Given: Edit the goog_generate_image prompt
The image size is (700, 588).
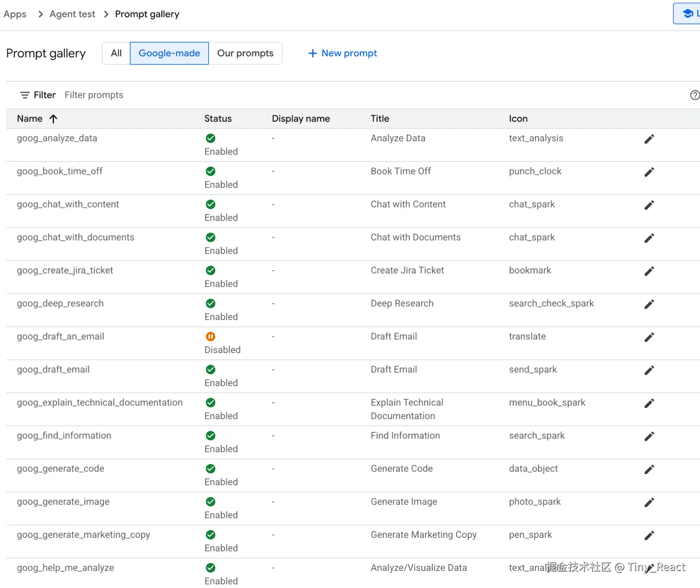Looking at the screenshot, I should click(649, 502).
